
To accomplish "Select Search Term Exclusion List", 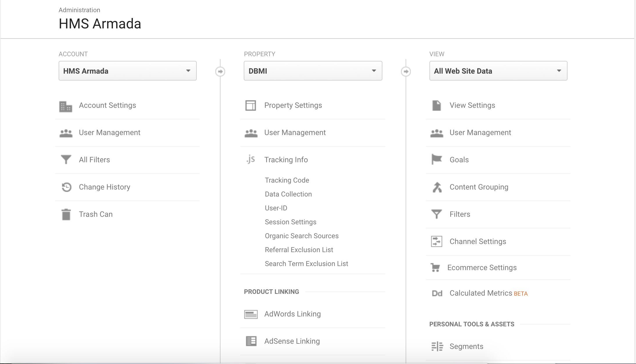I will tap(306, 264).
